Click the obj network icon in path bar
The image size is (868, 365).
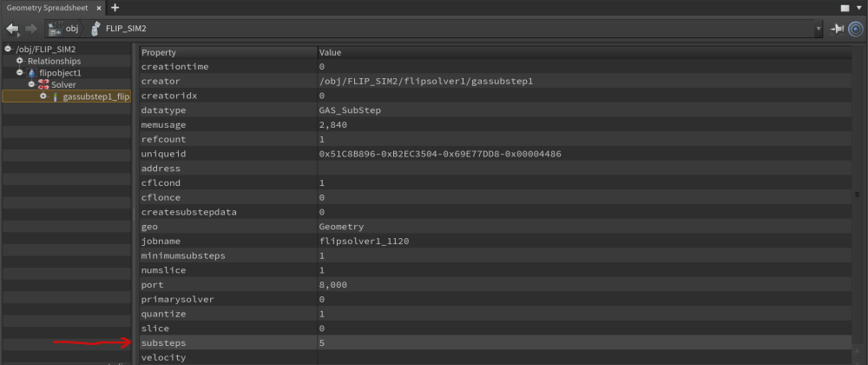[x=56, y=29]
